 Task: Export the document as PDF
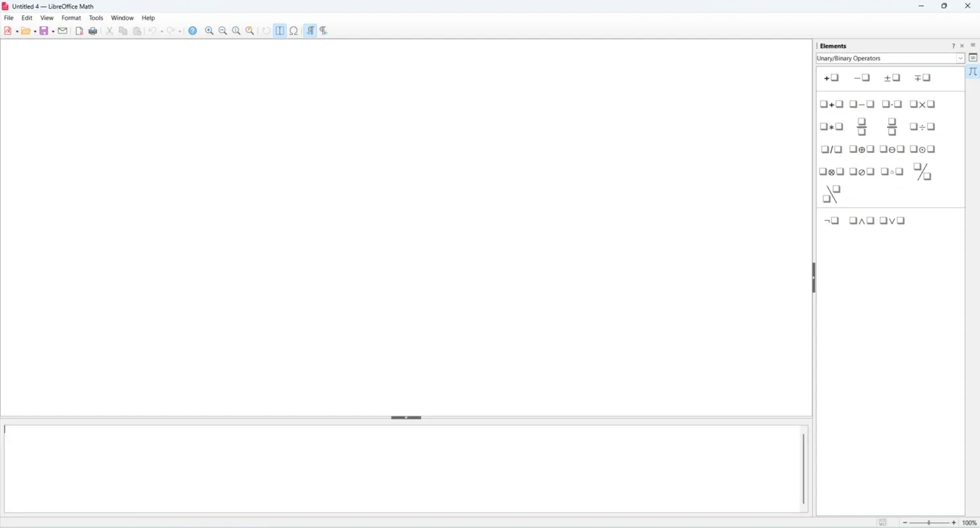79,30
